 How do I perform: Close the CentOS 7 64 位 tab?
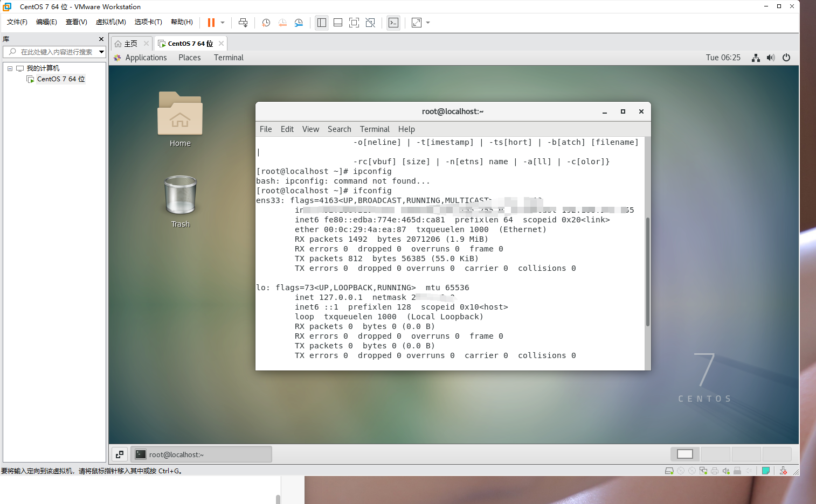(221, 44)
